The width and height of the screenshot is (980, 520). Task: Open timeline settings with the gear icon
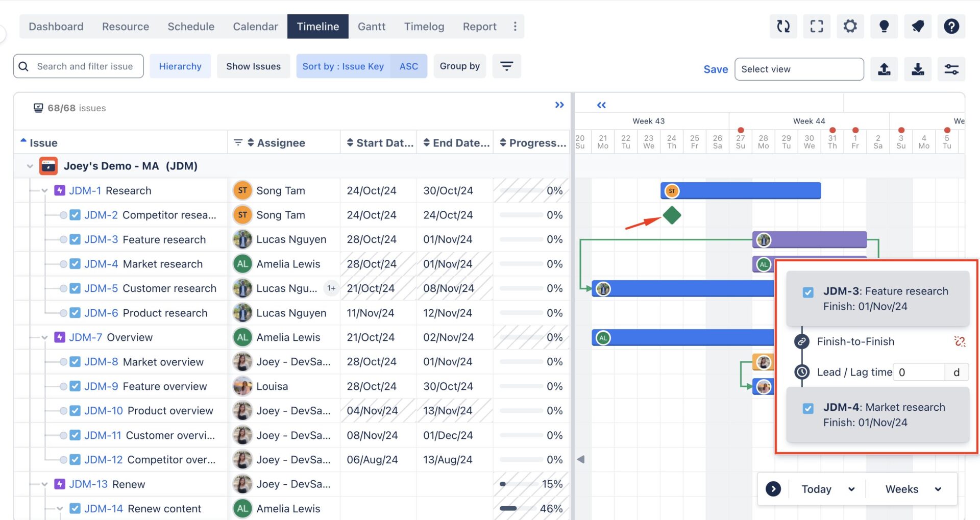pos(850,26)
